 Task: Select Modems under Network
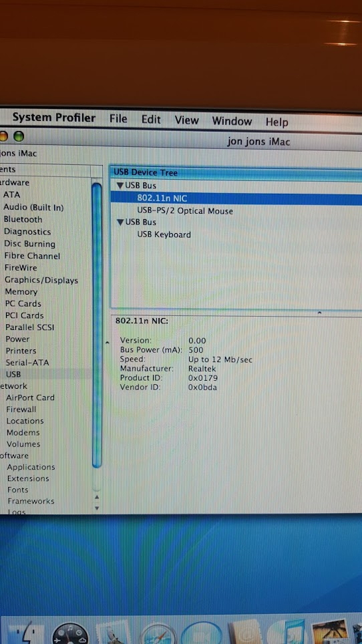23,432
